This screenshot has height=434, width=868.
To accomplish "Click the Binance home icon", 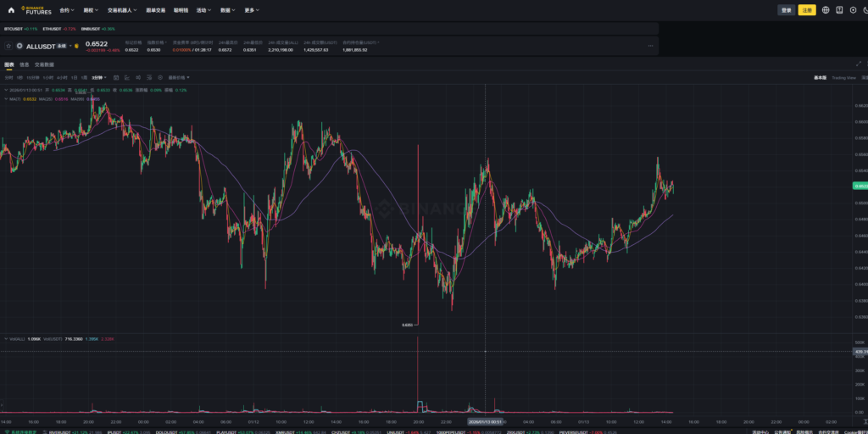I will pos(10,10).
